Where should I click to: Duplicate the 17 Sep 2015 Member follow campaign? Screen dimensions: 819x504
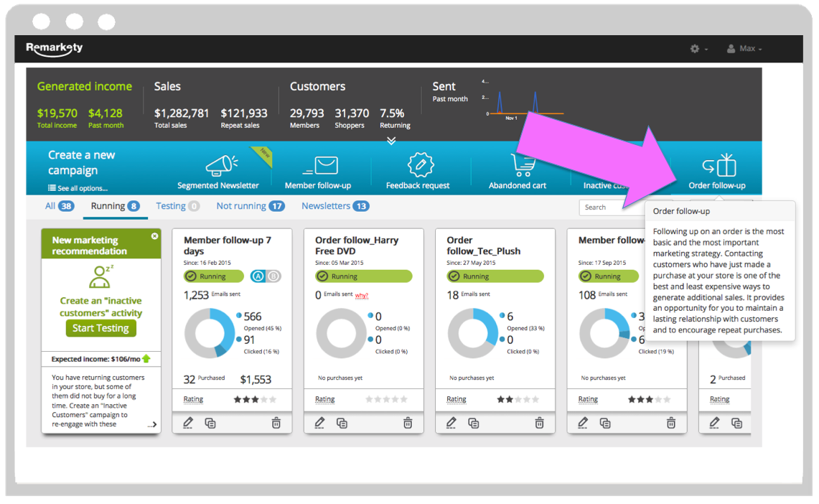click(605, 423)
